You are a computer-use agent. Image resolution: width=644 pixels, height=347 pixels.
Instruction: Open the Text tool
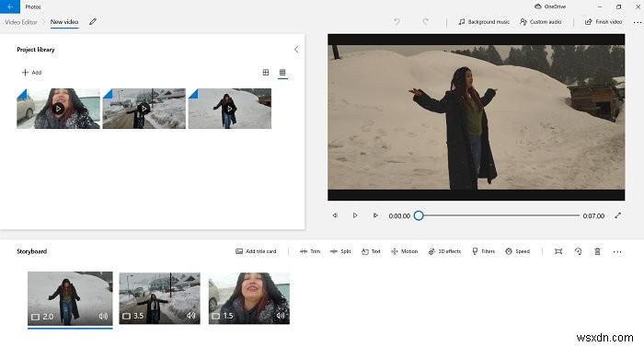click(371, 251)
